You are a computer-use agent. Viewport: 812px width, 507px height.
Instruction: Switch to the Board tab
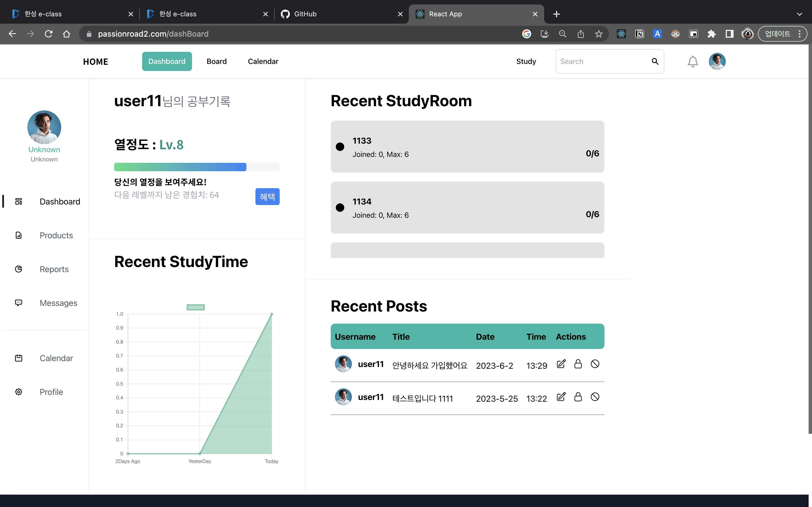coord(217,61)
